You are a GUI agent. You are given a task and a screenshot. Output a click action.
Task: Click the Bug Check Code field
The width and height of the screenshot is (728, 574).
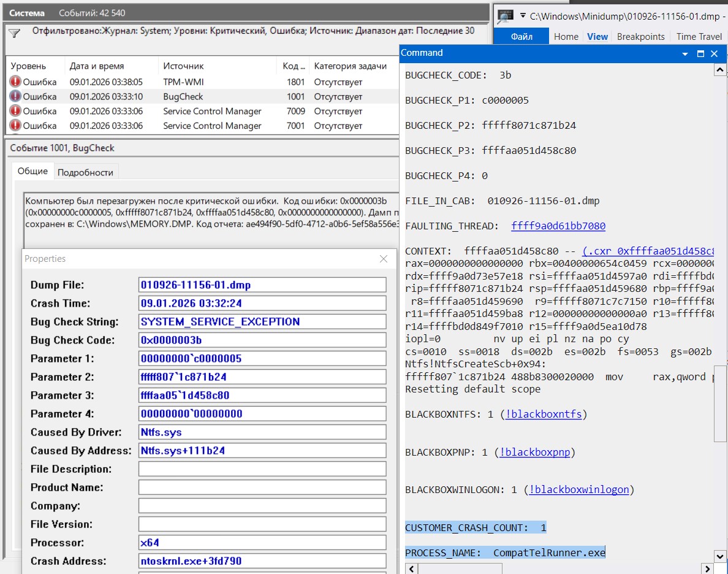262,340
